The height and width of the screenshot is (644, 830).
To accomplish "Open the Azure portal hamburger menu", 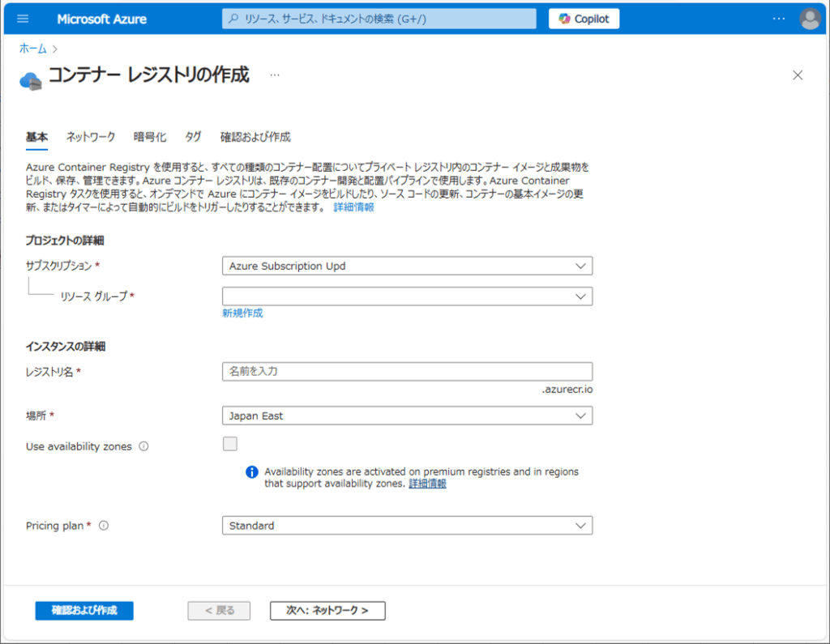I will pyautogui.click(x=22, y=18).
